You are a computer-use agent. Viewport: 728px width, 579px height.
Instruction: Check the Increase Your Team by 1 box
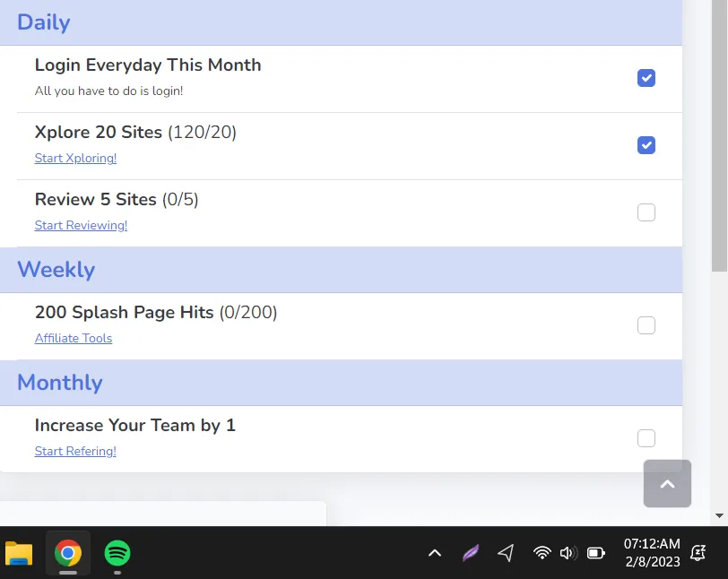coord(646,438)
